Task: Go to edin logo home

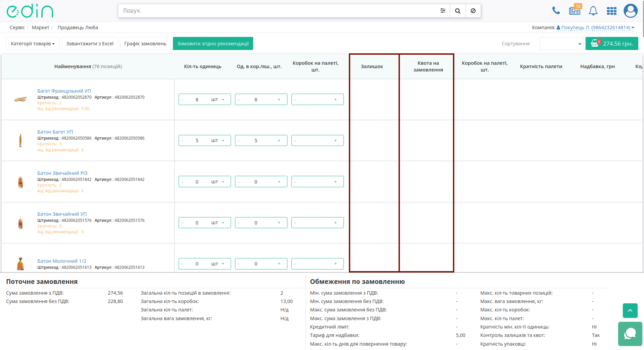Action: pos(30,11)
